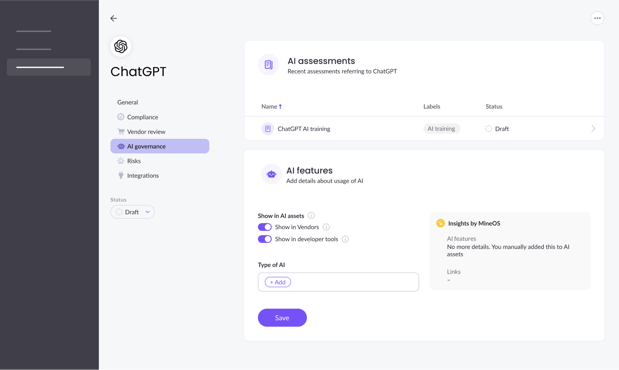Click the Status column header
Image resolution: width=619 pixels, height=370 pixels.
(x=494, y=107)
